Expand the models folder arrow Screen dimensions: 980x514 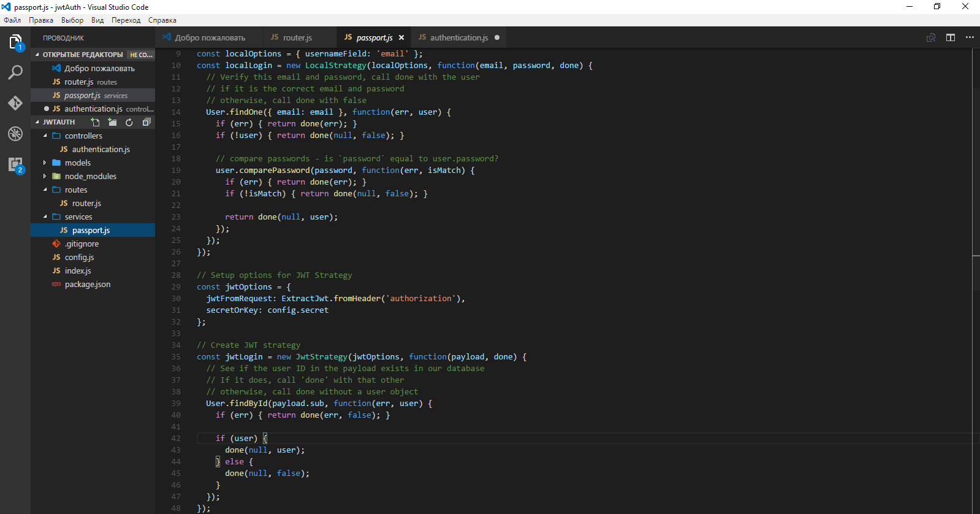pos(45,163)
